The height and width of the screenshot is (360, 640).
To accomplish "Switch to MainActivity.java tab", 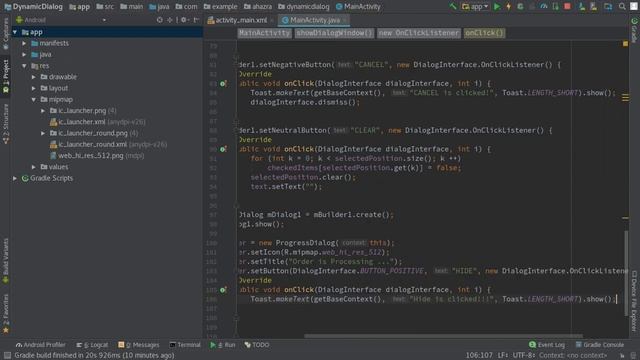I will tap(314, 20).
